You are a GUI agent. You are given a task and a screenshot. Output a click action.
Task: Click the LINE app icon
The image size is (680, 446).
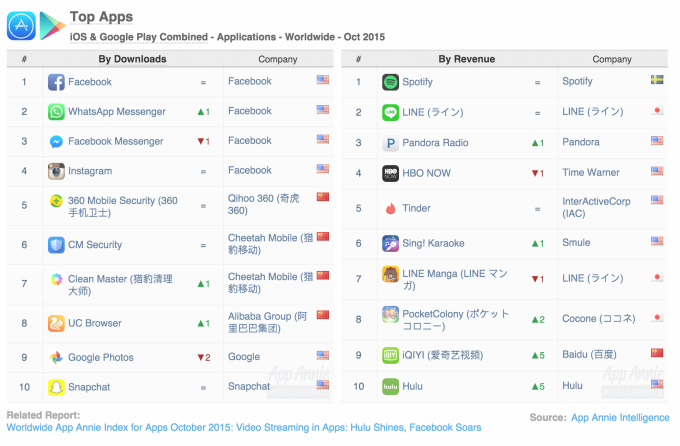pos(390,112)
